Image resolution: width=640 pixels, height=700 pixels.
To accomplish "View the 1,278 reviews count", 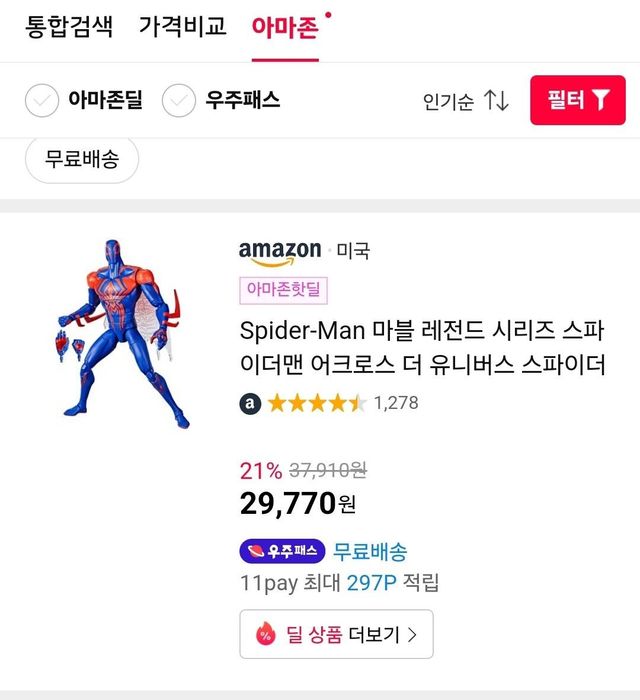I will point(396,403).
